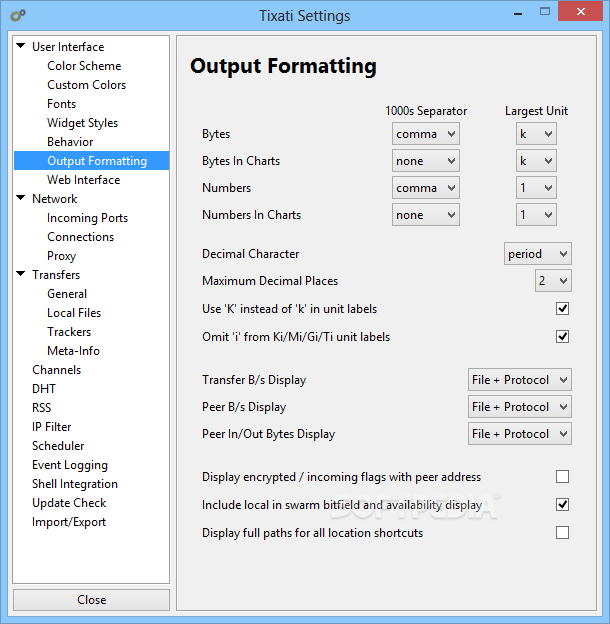The image size is (610, 624).
Task: Open General transfer settings
Action: click(67, 294)
